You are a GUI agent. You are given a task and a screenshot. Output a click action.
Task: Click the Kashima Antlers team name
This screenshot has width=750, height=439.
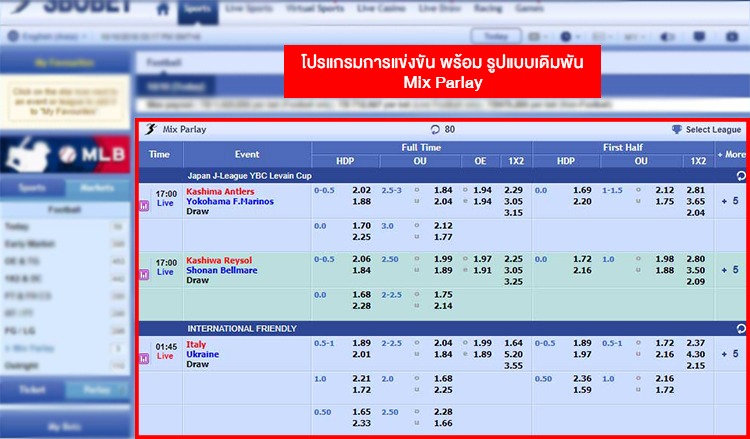(x=220, y=192)
